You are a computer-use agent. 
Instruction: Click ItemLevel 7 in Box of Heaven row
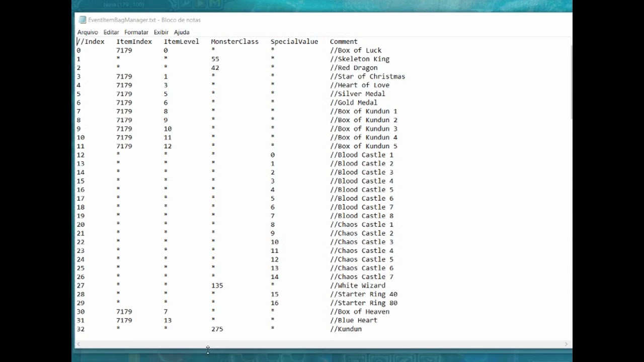[166, 312]
